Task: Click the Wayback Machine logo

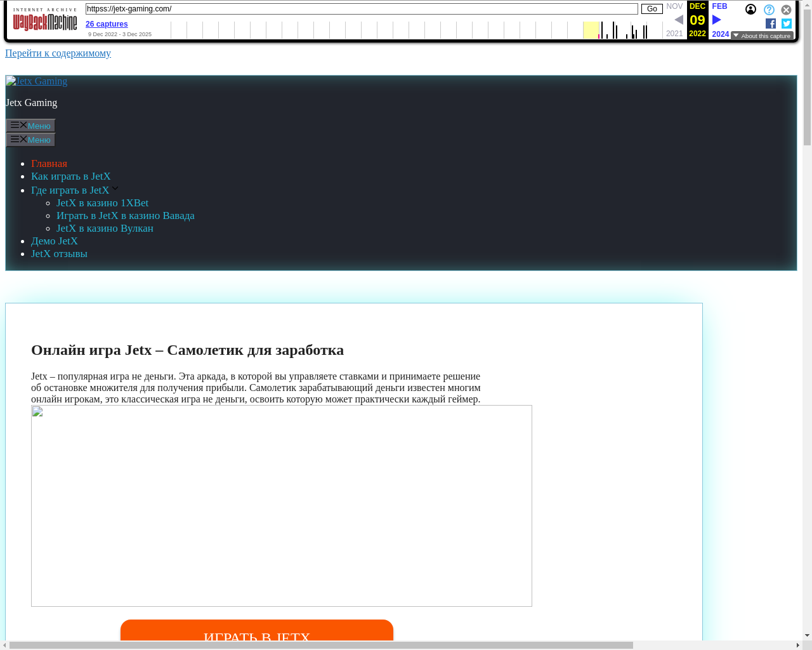Action: pyautogui.click(x=45, y=20)
